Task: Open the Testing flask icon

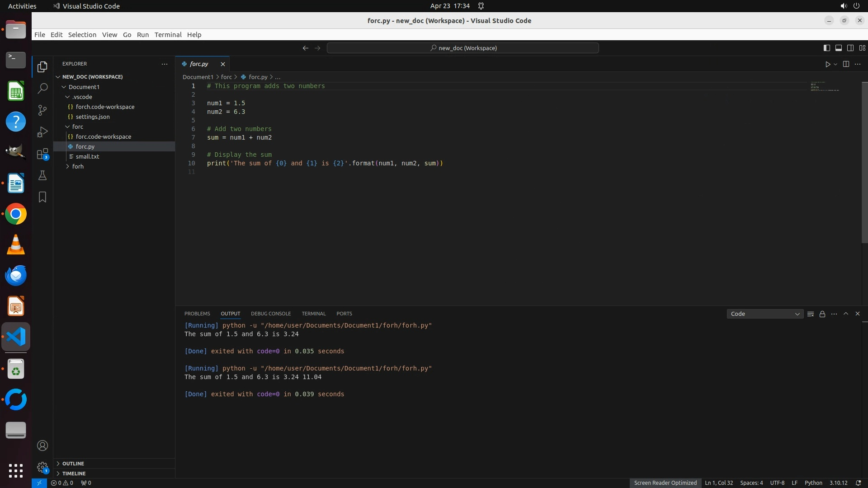Action: point(42,176)
